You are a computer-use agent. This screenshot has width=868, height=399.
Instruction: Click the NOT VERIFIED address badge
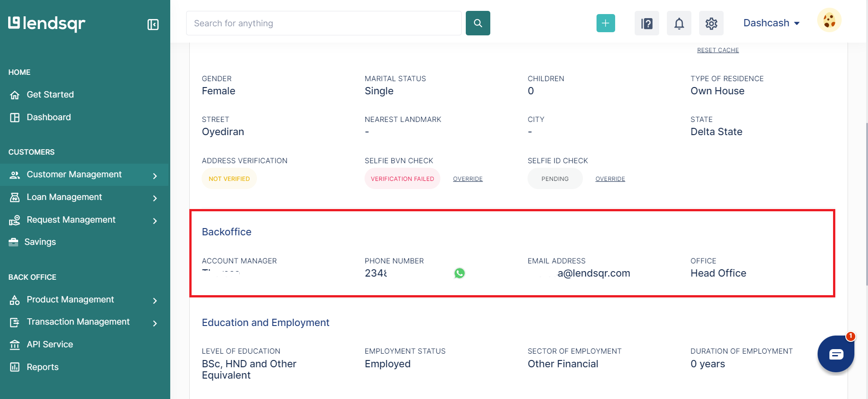coord(229,179)
